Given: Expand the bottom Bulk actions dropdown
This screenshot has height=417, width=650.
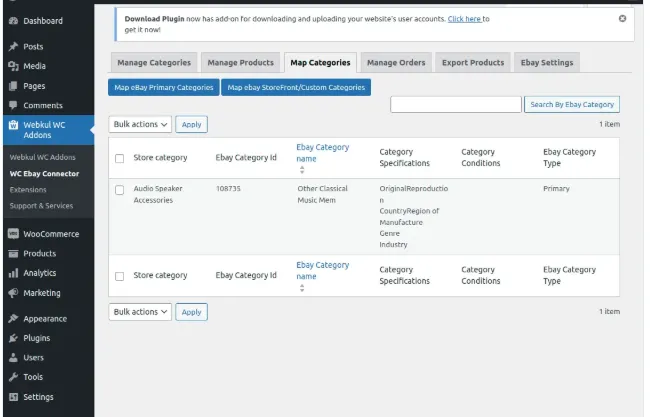Looking at the screenshot, I should pos(140,312).
